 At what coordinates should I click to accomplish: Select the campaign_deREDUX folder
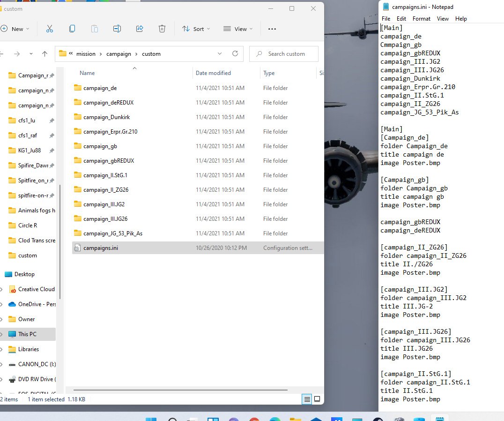pyautogui.click(x=108, y=103)
